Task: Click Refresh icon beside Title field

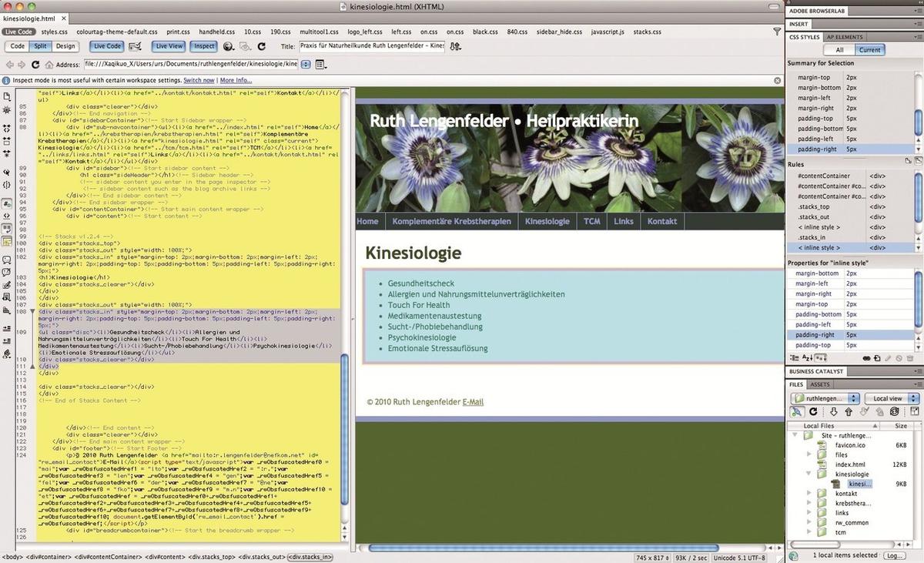Action: (x=261, y=46)
